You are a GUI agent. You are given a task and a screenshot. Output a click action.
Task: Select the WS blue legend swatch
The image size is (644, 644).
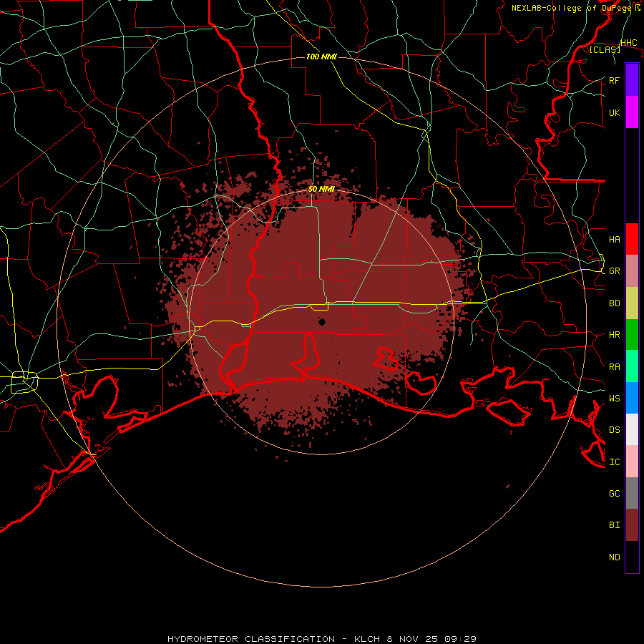pyautogui.click(x=632, y=398)
